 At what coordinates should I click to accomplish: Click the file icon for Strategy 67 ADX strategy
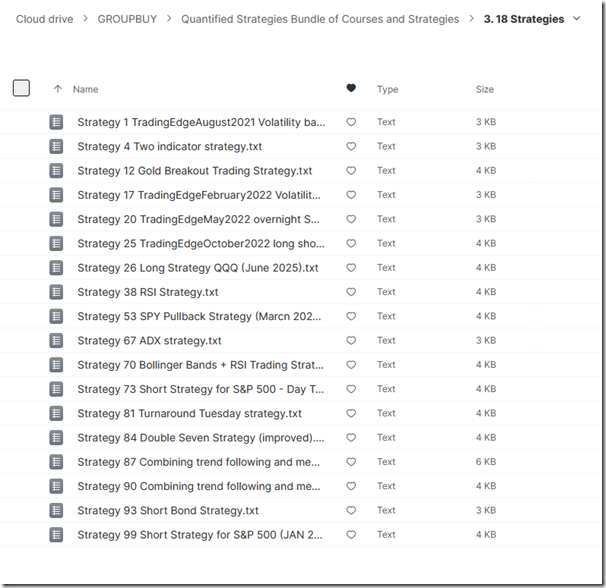[56, 341]
